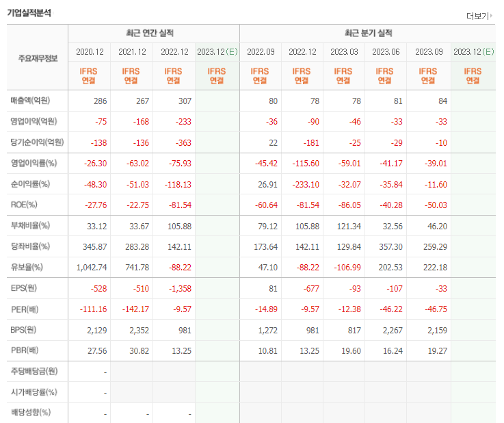Click the 주요재무정보 header cell
Viewport: 504px width, 423px height.
coord(38,58)
